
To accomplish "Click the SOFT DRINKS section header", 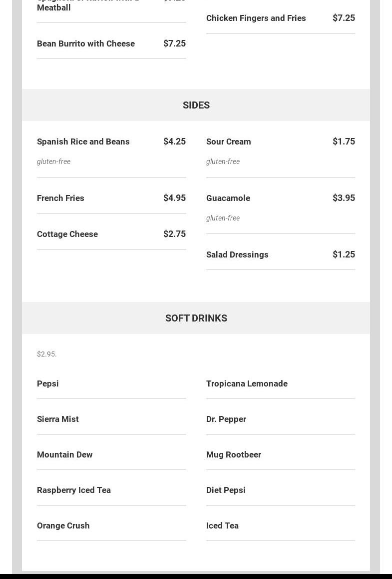I will (x=196, y=318).
